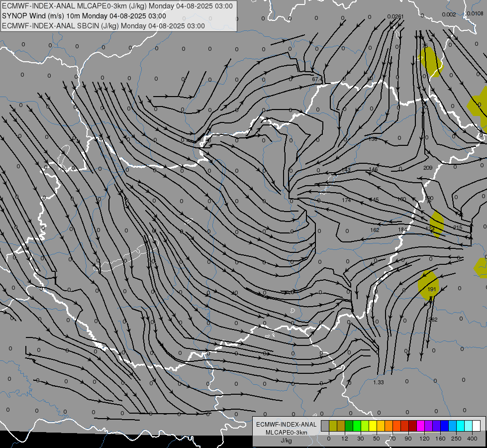Click the map value 67.4
487x448 pixels.
[x=317, y=79]
